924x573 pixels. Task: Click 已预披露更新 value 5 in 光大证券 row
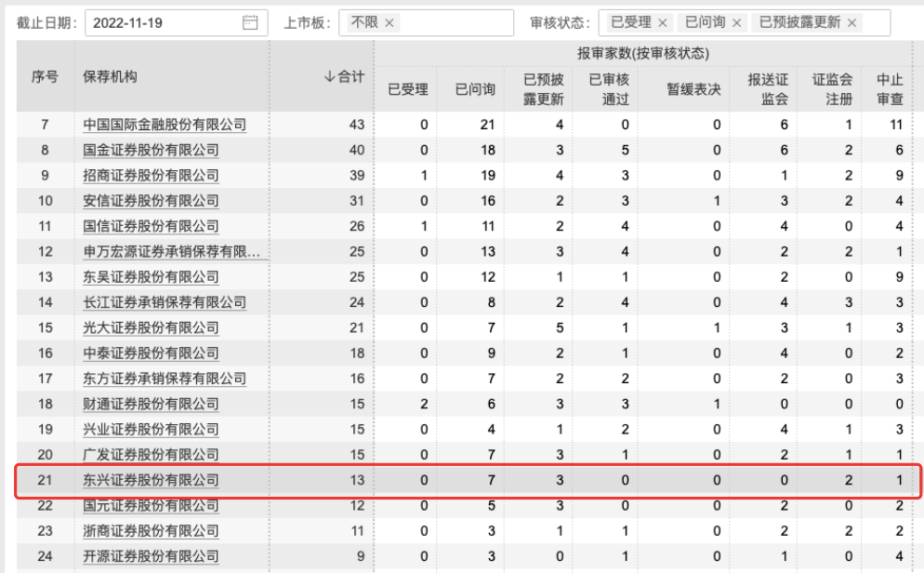(560, 327)
